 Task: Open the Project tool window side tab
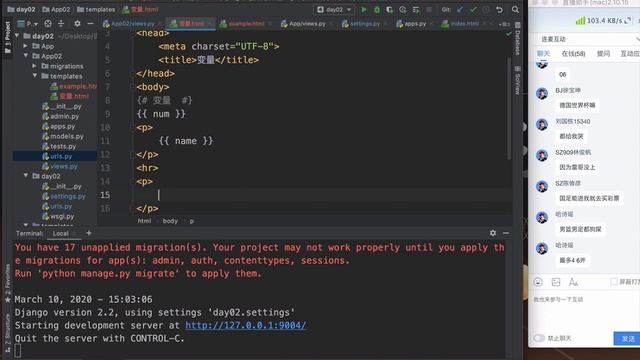tap(7, 38)
